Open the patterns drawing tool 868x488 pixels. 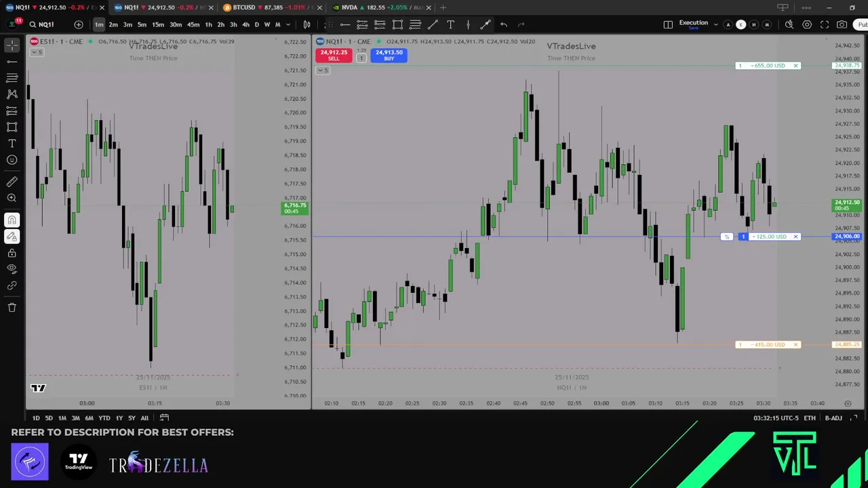point(12,94)
